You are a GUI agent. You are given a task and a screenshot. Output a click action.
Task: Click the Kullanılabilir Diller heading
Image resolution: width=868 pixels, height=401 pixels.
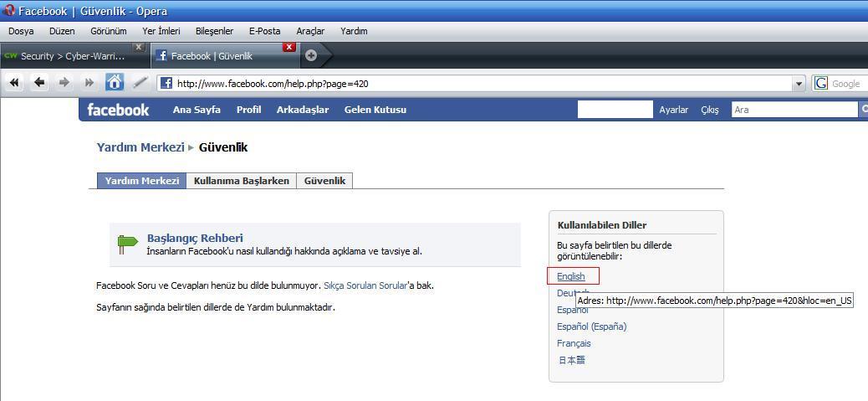(x=602, y=225)
